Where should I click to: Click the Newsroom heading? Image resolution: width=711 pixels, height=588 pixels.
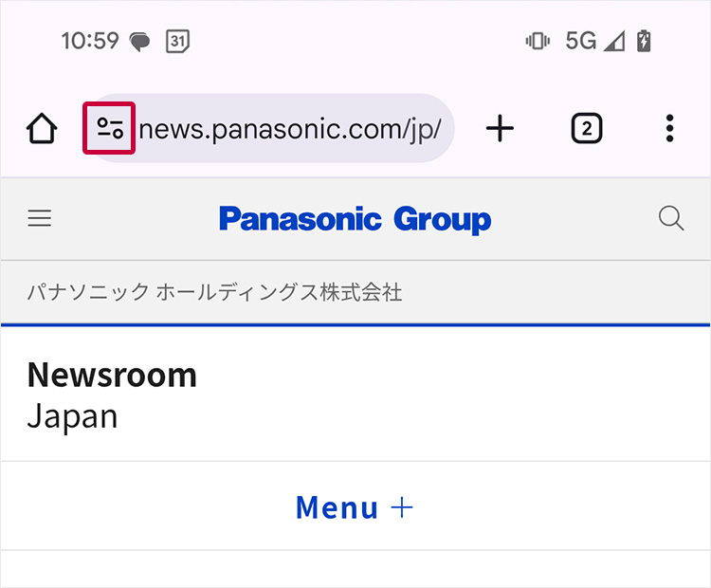point(112,375)
